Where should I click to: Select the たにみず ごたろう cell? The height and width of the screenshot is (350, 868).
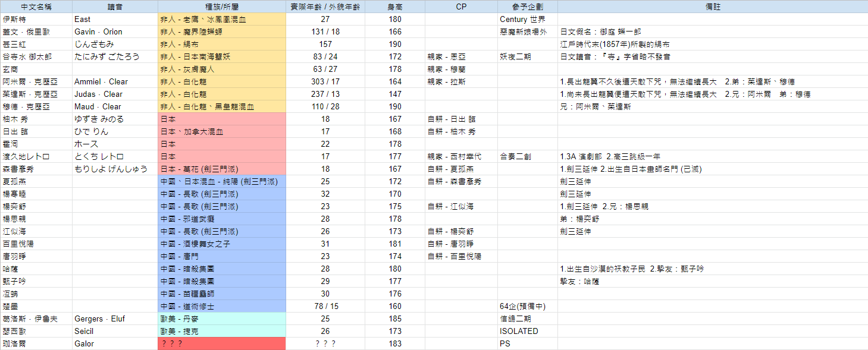click(x=115, y=57)
